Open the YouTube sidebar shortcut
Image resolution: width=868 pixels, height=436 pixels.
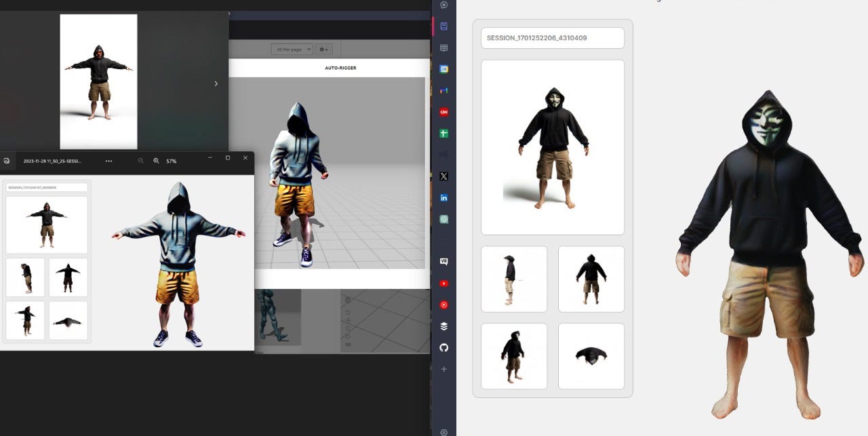click(444, 283)
